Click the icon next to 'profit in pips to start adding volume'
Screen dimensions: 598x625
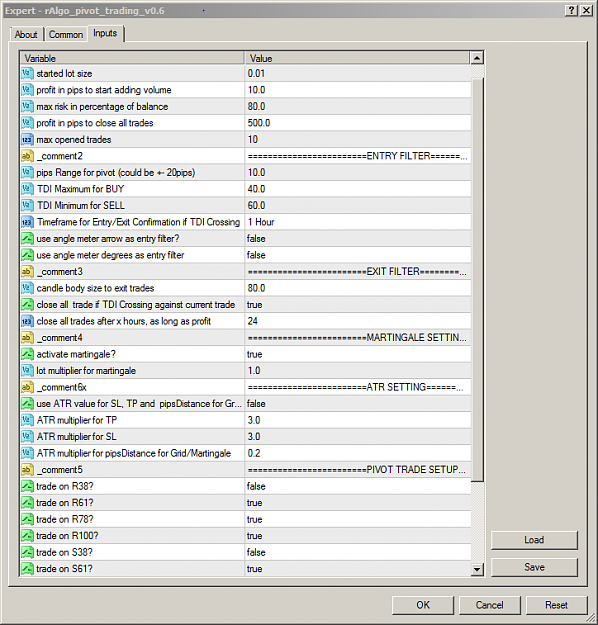[x=27, y=90]
